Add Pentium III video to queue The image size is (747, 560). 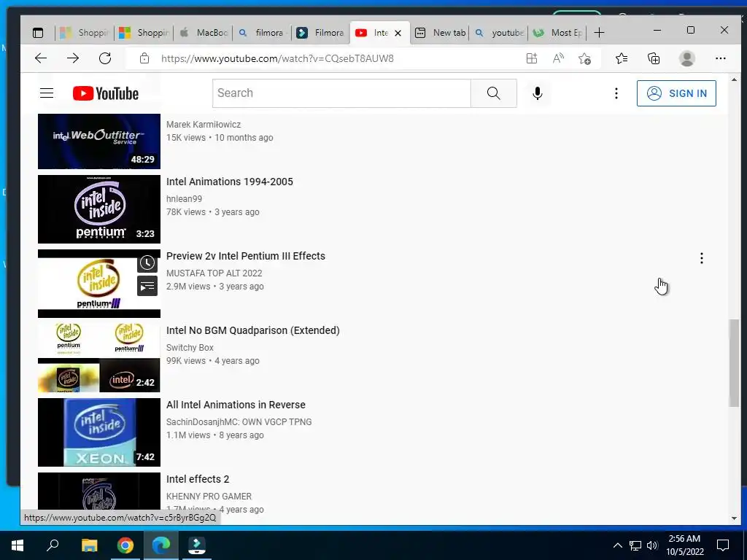tap(147, 286)
